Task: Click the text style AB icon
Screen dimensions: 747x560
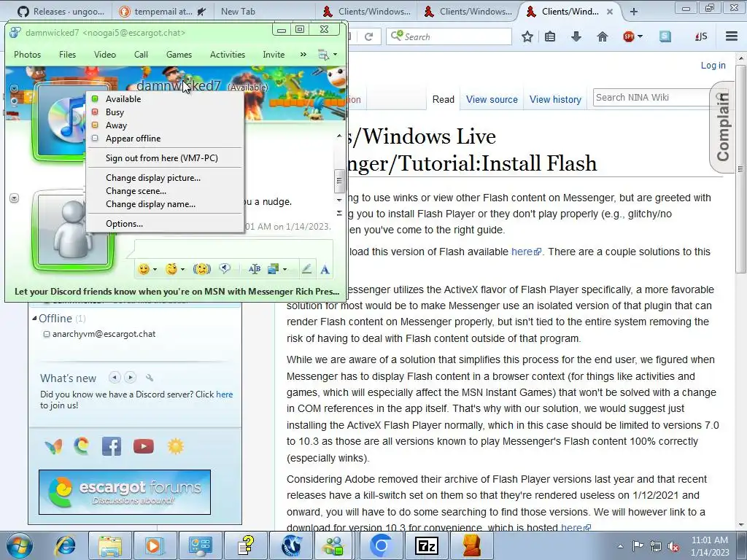Action: pyautogui.click(x=255, y=269)
